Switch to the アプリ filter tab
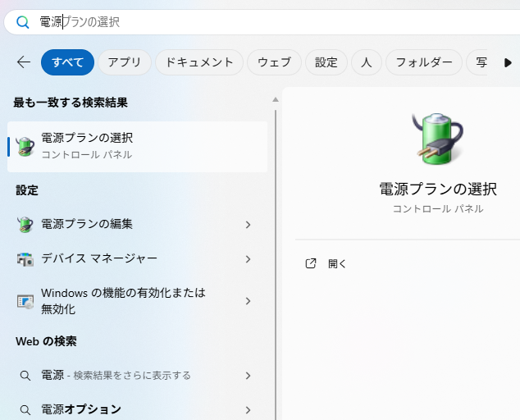Image resolution: width=520 pixels, height=420 pixels. (125, 62)
